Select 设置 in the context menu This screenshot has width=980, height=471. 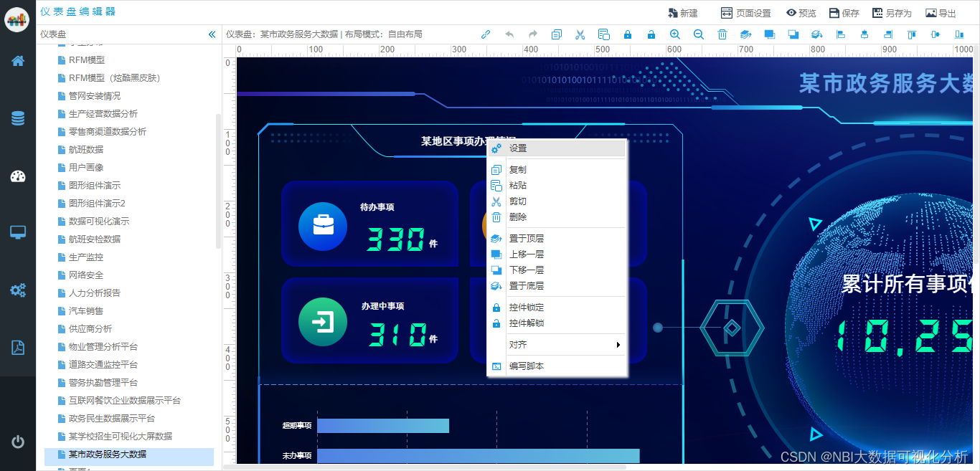(557, 148)
